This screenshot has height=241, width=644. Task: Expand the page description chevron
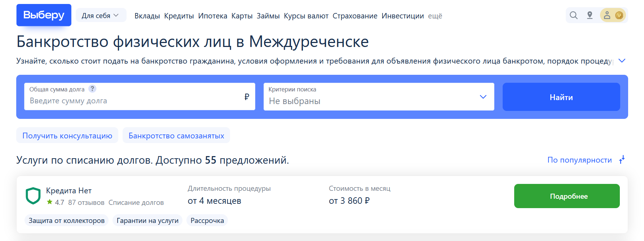pos(622,61)
